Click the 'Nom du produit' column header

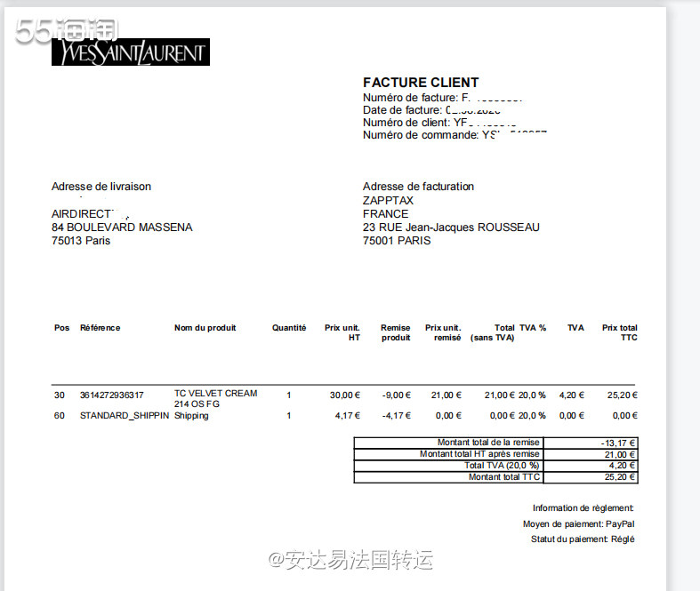[x=205, y=328]
